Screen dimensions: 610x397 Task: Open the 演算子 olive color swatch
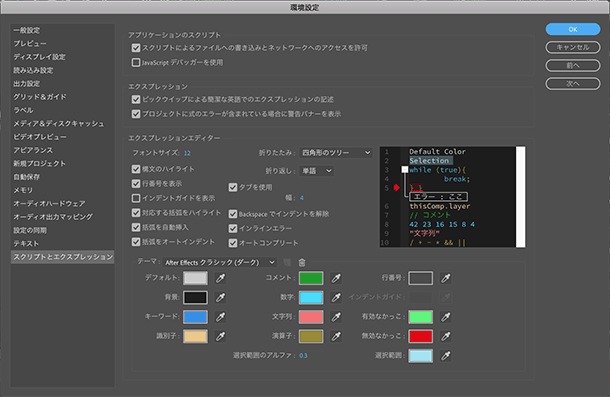click(x=311, y=336)
